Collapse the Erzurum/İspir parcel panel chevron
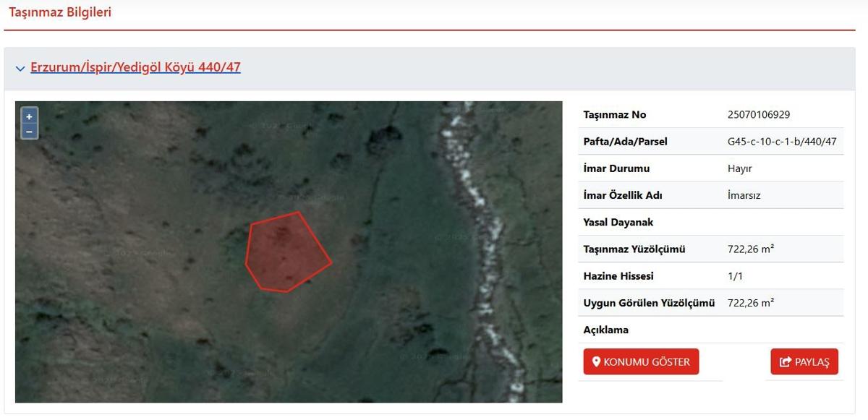The width and height of the screenshot is (868, 420). coord(20,69)
